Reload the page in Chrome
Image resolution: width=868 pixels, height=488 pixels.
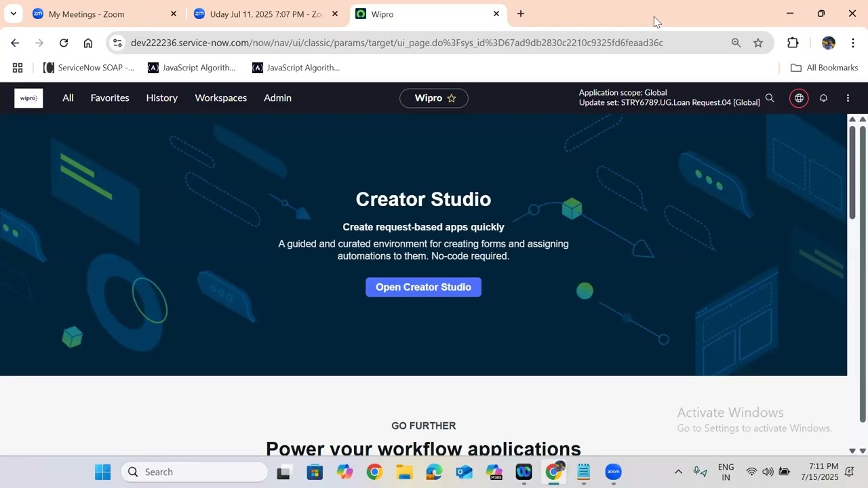coord(64,43)
